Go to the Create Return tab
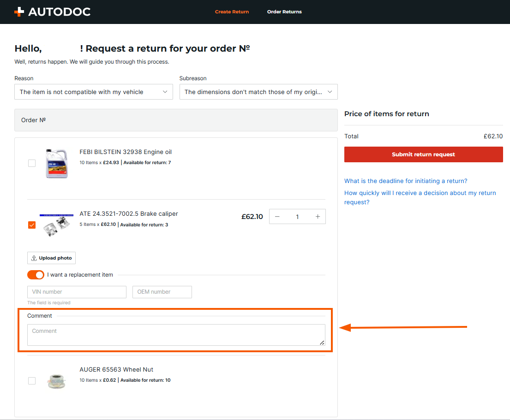The height and width of the screenshot is (420, 510). tap(232, 12)
